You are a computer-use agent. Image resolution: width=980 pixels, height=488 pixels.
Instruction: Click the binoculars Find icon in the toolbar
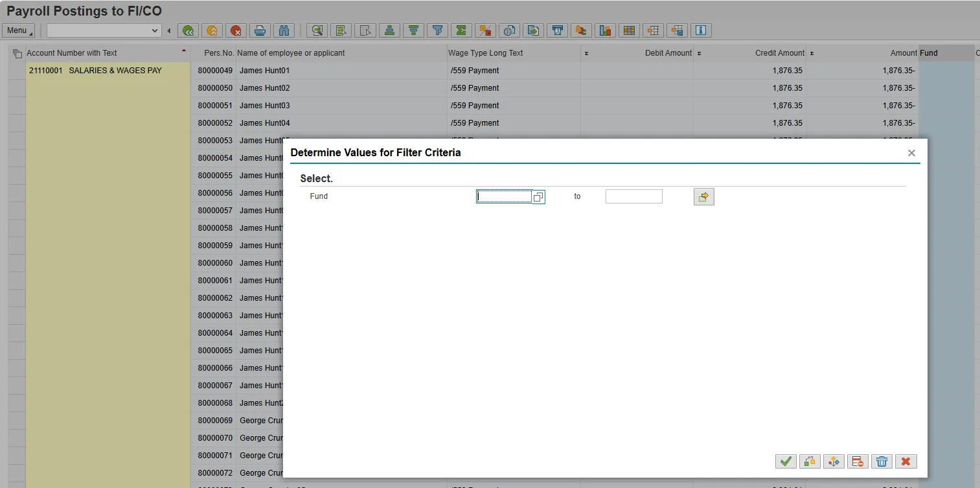[x=284, y=30]
